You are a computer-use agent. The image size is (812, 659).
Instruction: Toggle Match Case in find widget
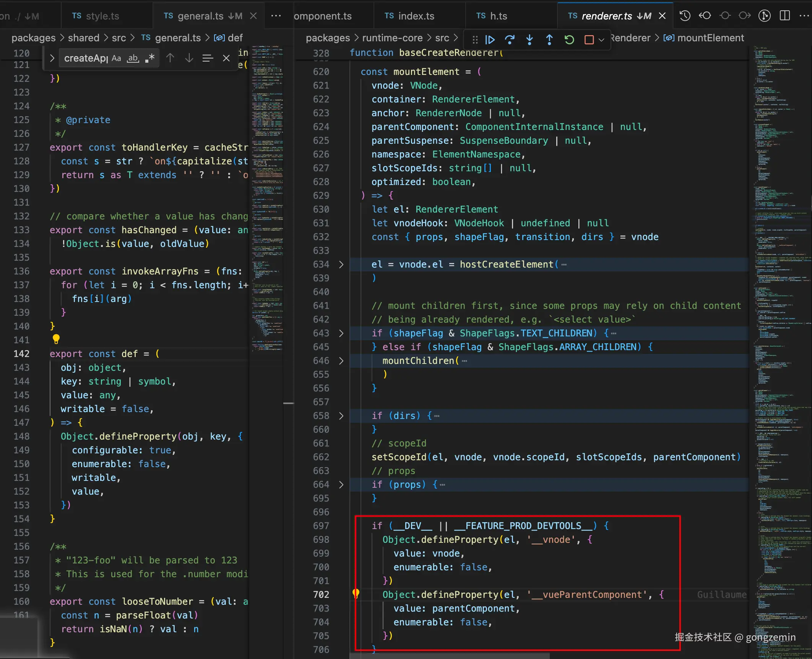click(116, 58)
